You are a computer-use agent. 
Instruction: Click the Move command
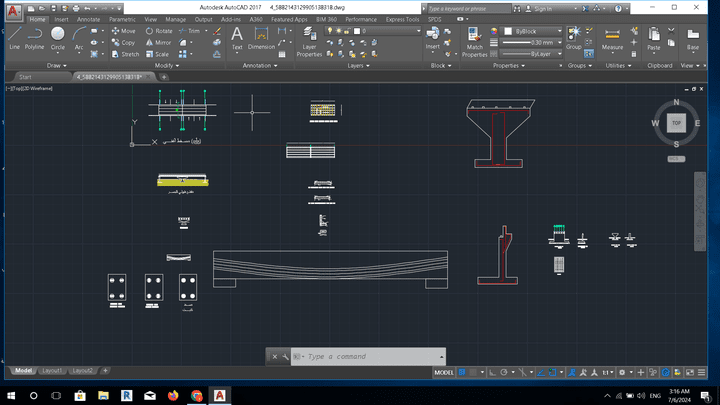pyautogui.click(x=124, y=31)
